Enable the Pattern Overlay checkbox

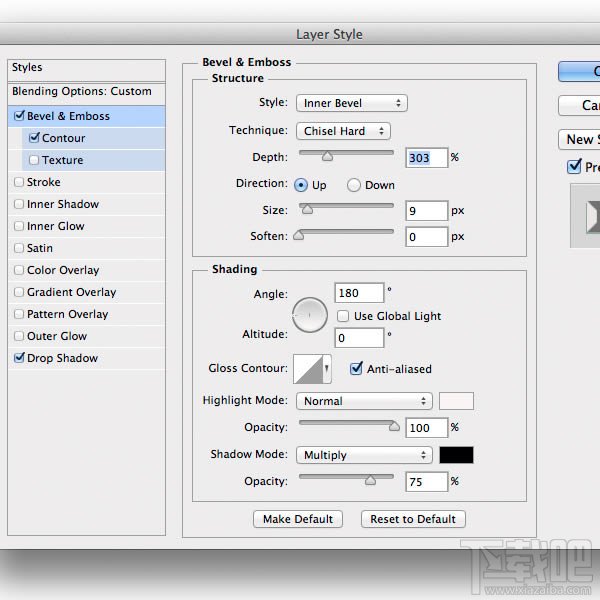[19, 314]
